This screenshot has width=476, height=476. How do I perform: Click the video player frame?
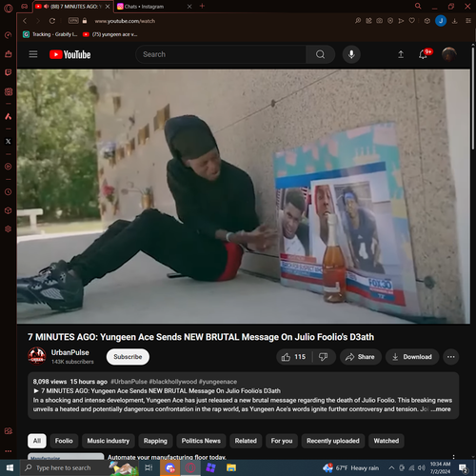coord(244,196)
